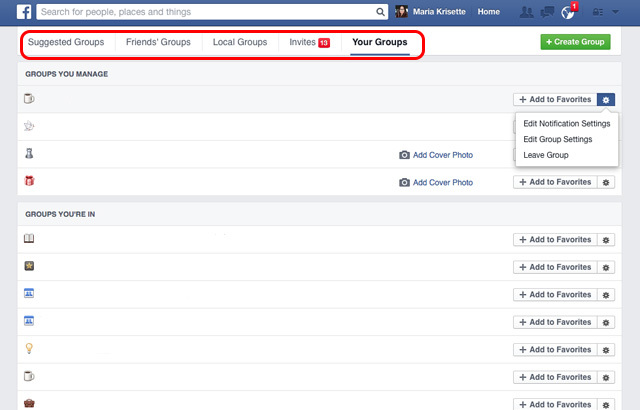
Task: Open the second blue people icon group
Action: coord(29,321)
